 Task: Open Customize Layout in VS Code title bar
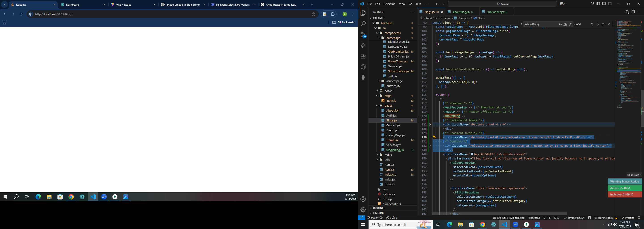[592, 4]
